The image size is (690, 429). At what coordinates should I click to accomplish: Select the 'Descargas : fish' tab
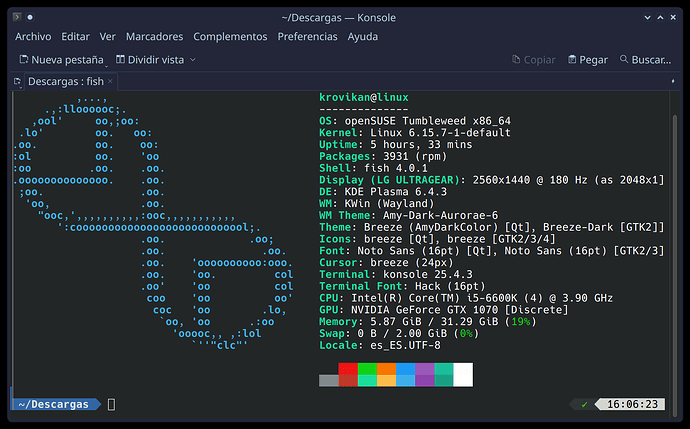(x=65, y=82)
